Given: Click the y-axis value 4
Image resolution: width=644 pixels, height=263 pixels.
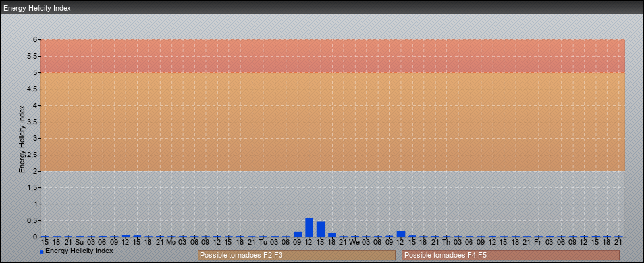Looking at the screenshot, I should 36,105.
